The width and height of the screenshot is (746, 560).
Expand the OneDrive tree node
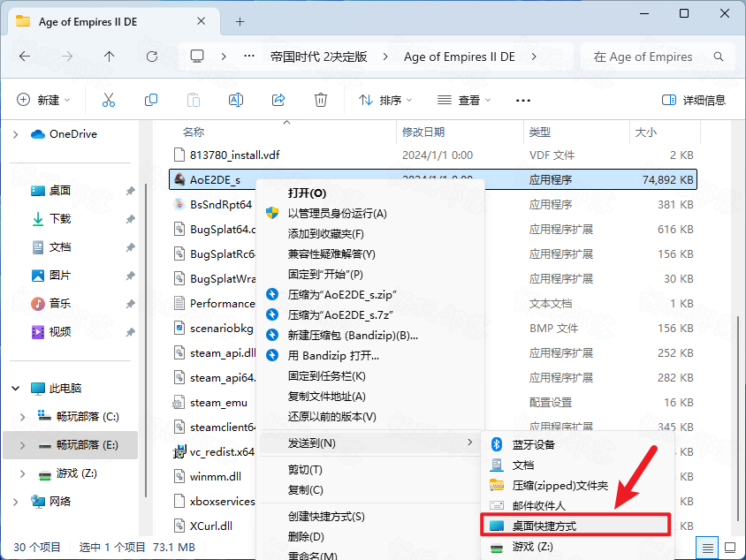pyautogui.click(x=16, y=134)
